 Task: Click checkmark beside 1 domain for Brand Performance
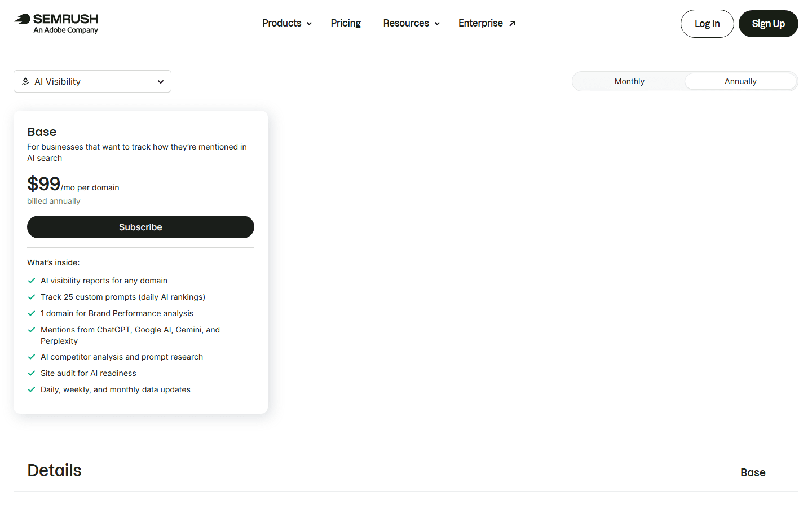pos(32,313)
